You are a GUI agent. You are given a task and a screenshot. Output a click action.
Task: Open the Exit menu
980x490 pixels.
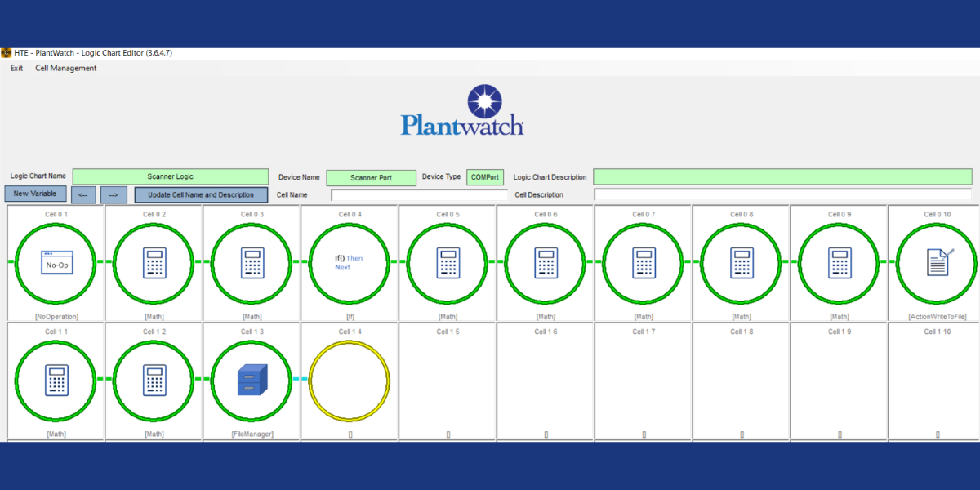tap(16, 69)
